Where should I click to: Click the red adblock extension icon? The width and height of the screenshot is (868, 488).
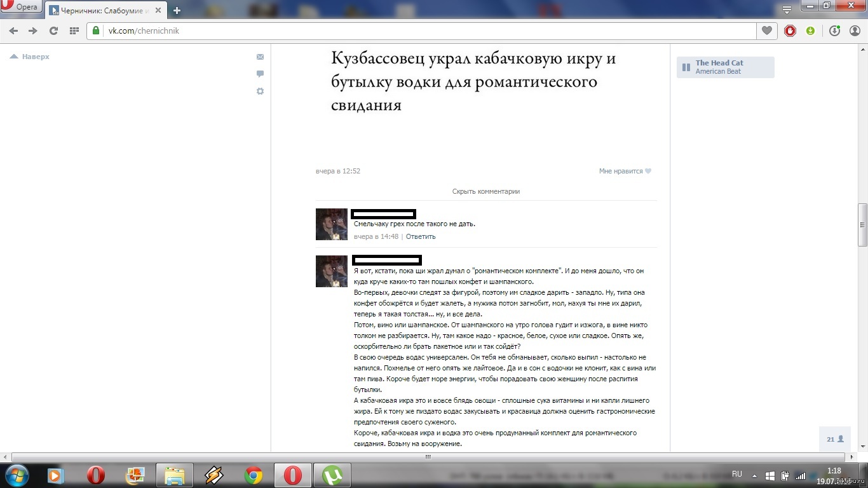[790, 30]
